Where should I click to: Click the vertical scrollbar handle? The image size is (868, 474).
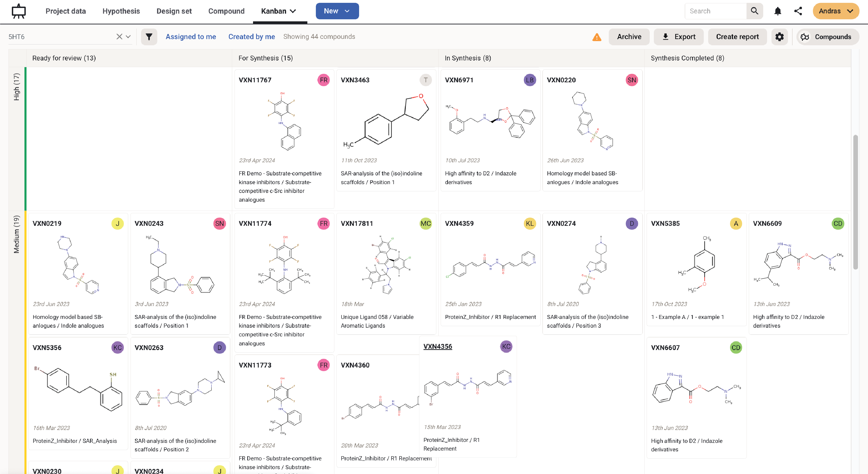tap(855, 202)
